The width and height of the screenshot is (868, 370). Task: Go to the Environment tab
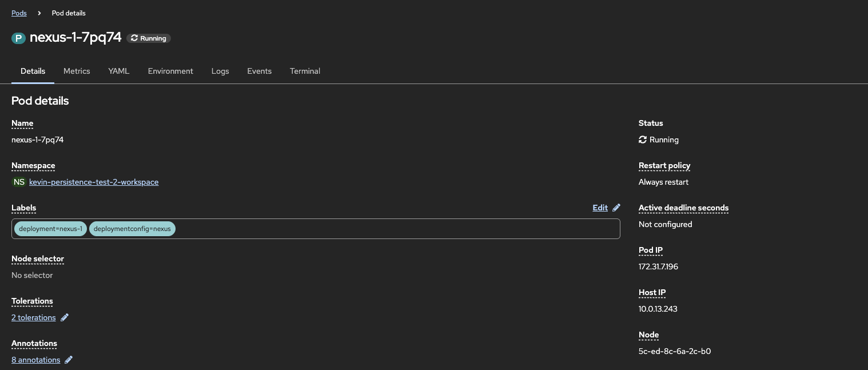pyautogui.click(x=170, y=71)
